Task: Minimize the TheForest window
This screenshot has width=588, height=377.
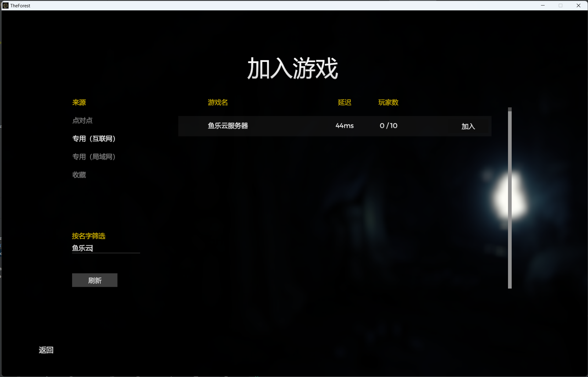Action: 543,5
